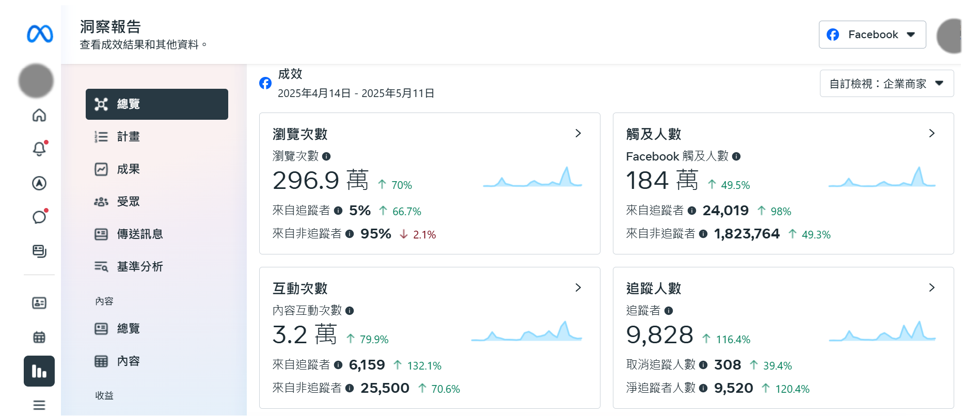Click the 傳送訊息 sidebar link
This screenshot has width=980, height=416.
pos(139,234)
